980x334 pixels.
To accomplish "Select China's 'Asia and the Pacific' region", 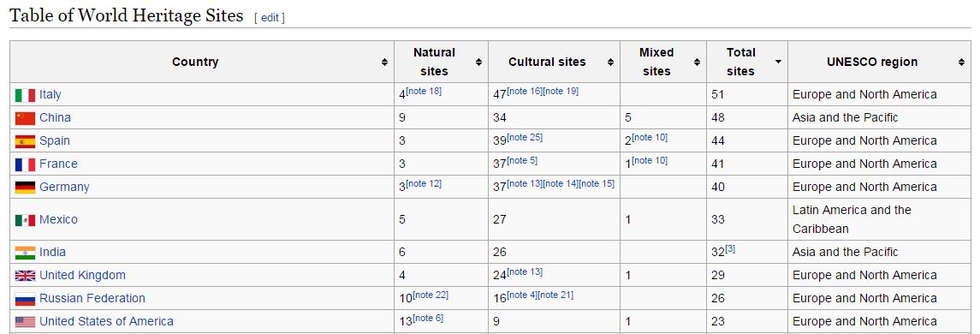I will (845, 117).
